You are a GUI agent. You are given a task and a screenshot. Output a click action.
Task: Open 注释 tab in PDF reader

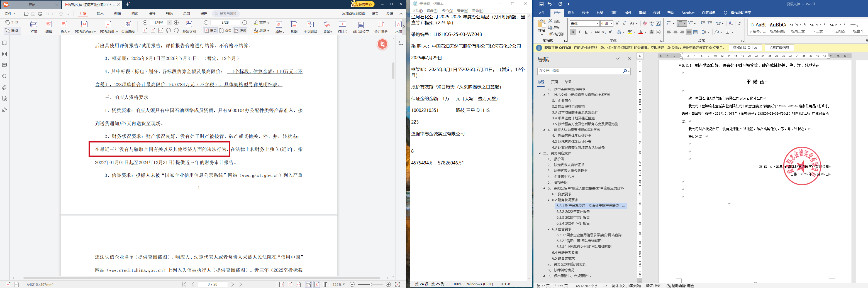click(x=152, y=13)
